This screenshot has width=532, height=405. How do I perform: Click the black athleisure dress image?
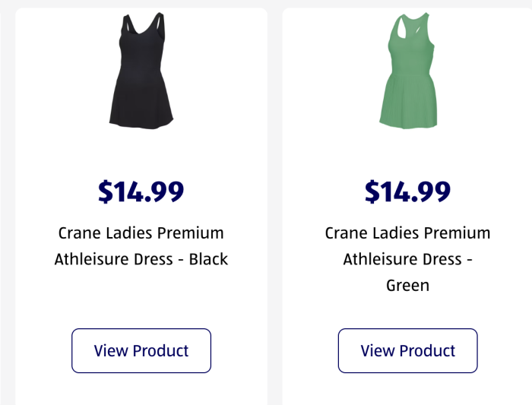click(141, 72)
